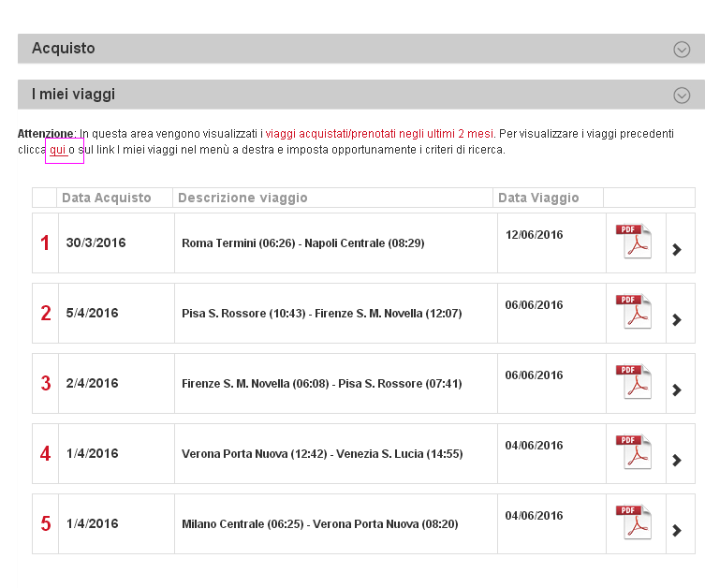Select trip number 2 in the list
705x588 pixels.
[x=46, y=313]
